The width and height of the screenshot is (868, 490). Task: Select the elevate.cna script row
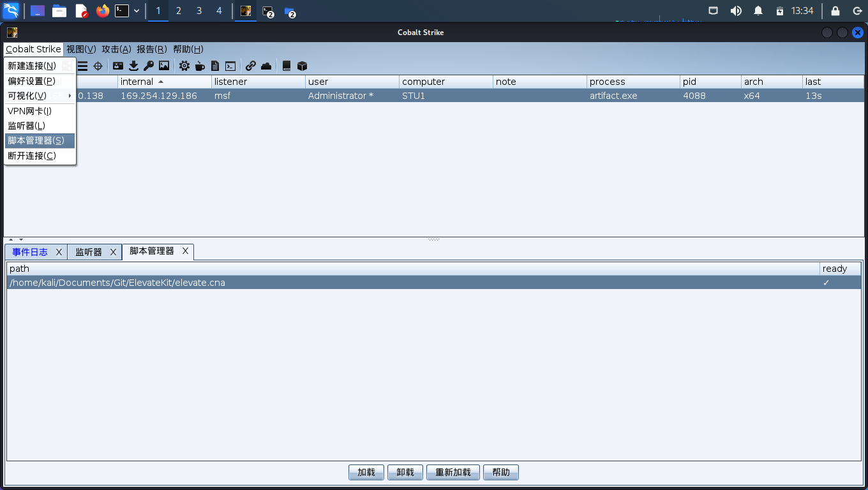(434, 283)
